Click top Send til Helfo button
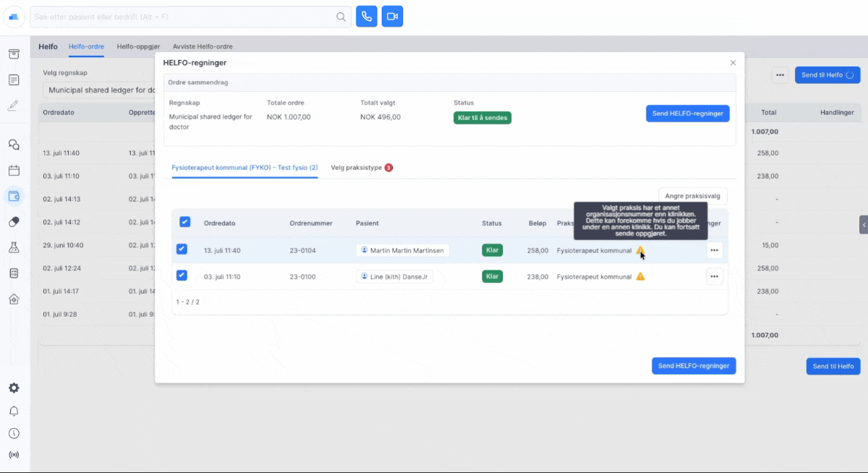This screenshot has width=868, height=473. click(x=827, y=74)
